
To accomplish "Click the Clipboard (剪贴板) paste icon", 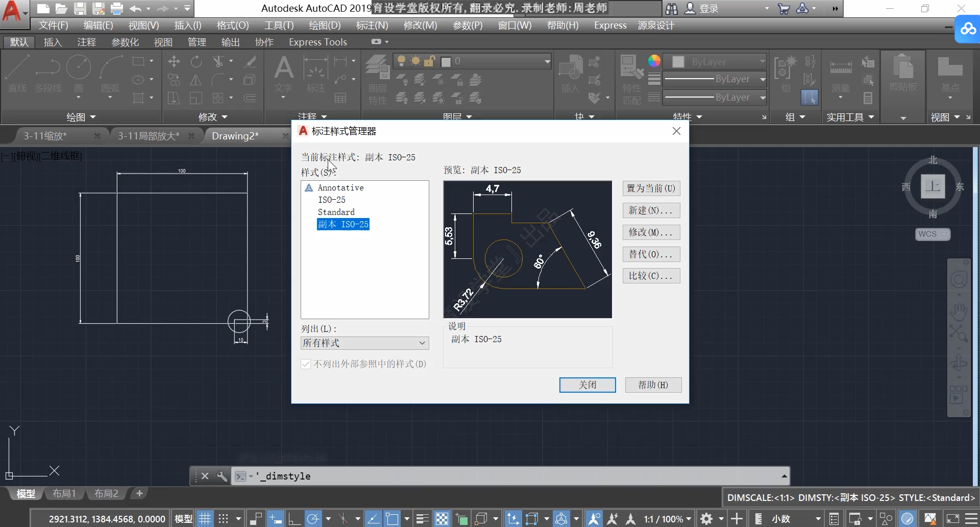I will point(903,73).
